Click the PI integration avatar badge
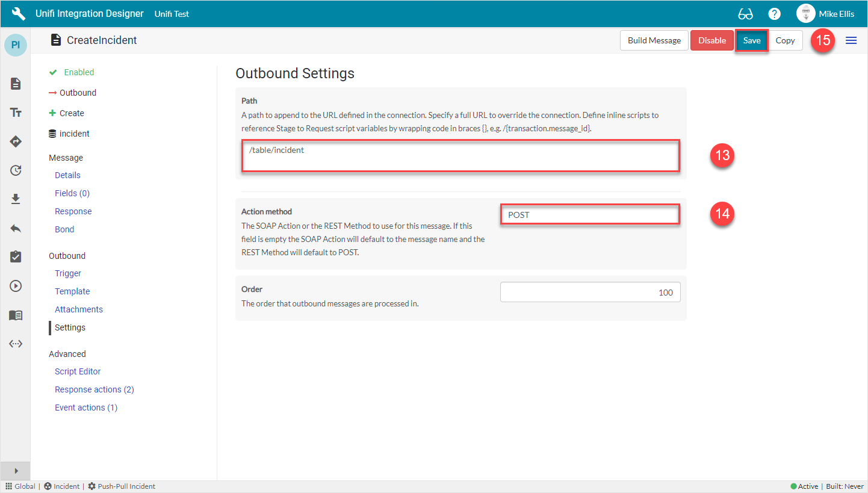This screenshot has height=493, width=868. coord(16,45)
